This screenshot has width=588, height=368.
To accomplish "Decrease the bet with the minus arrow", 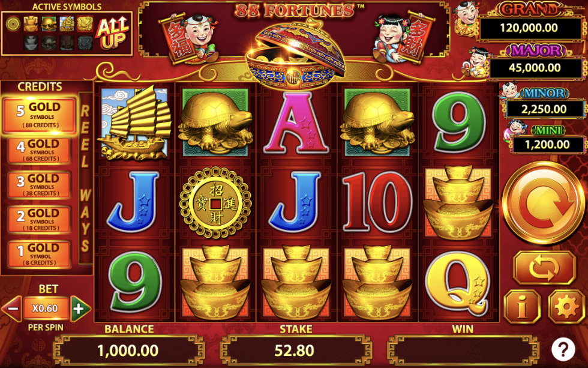I will click(x=13, y=309).
